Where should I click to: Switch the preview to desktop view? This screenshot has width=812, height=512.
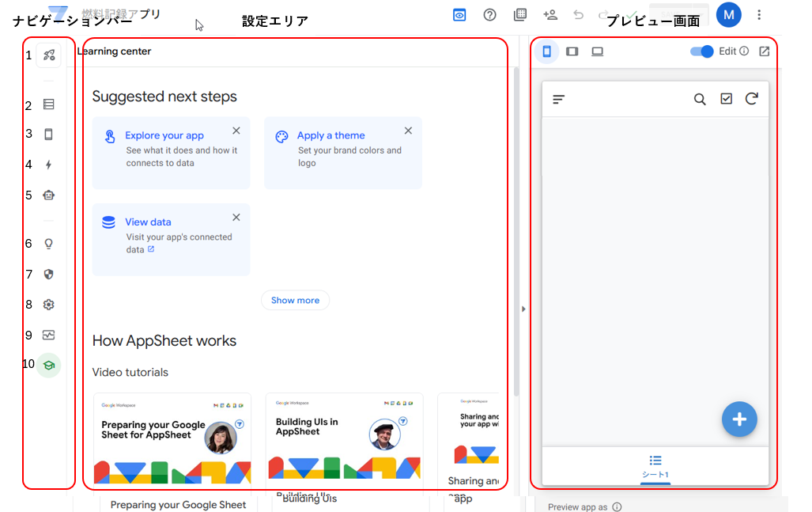598,51
